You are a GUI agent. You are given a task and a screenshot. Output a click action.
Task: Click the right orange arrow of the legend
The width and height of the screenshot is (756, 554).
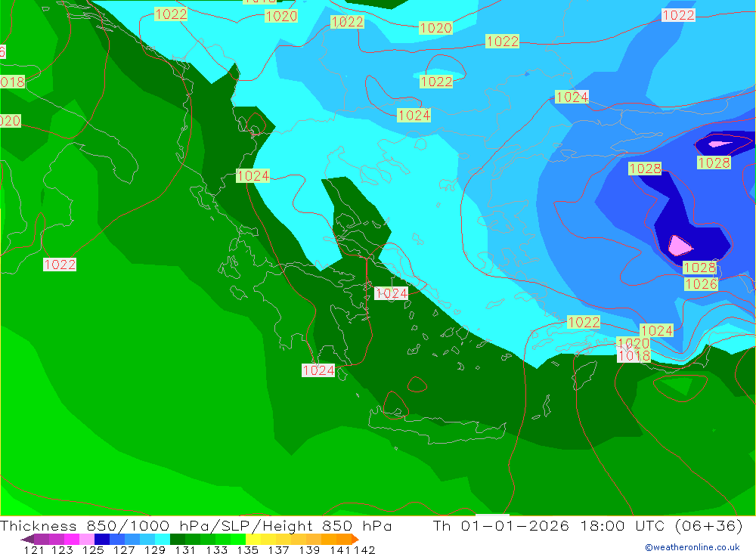coord(355,539)
